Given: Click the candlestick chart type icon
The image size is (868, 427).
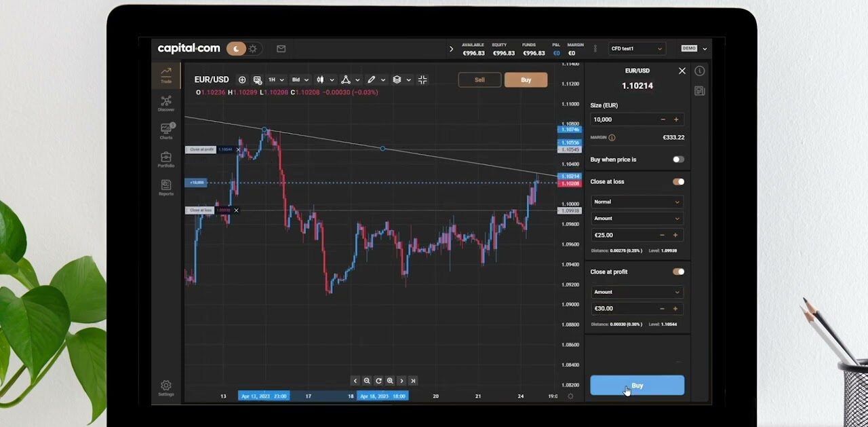Looking at the screenshot, I should [x=320, y=79].
